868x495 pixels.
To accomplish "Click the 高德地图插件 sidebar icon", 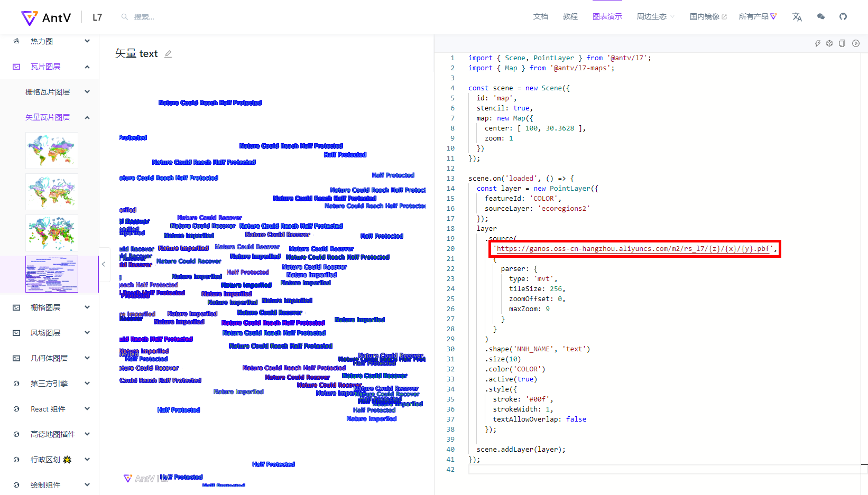I will pos(16,434).
